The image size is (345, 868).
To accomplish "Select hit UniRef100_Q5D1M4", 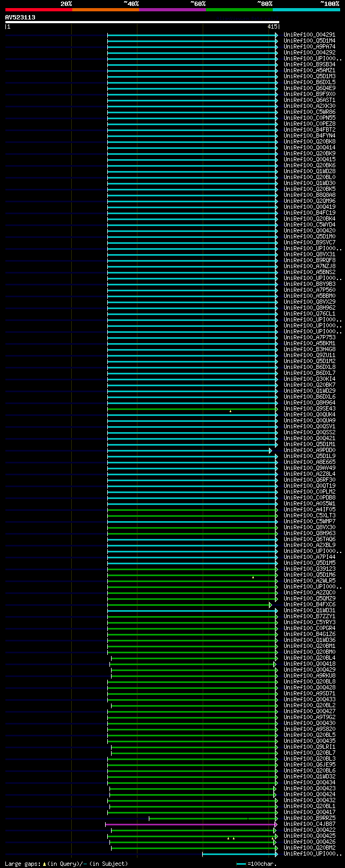I will 309,40.
